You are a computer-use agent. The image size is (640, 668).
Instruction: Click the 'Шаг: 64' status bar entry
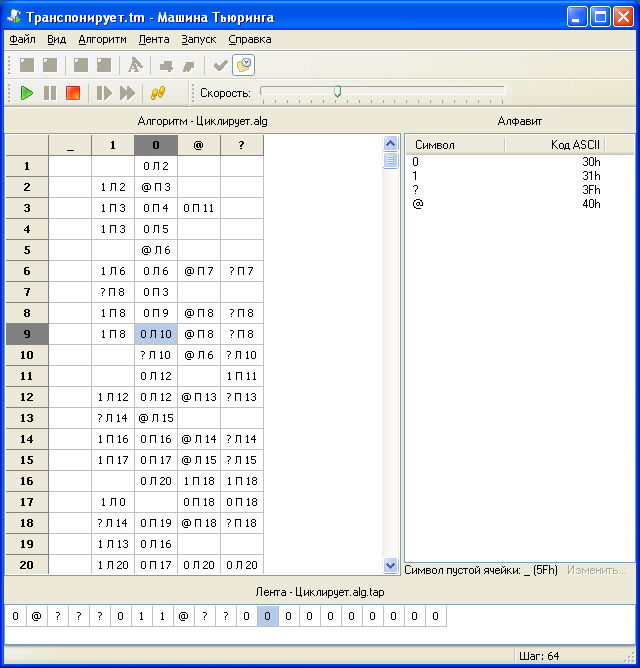(539, 656)
